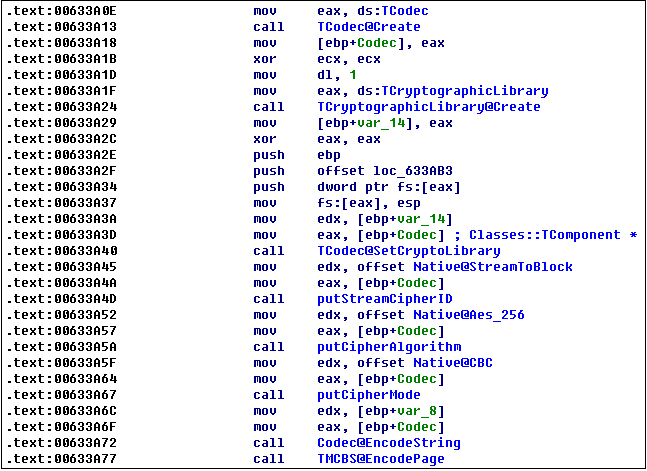
Task: Click address .text:00633A5F
Action: click(x=62, y=363)
